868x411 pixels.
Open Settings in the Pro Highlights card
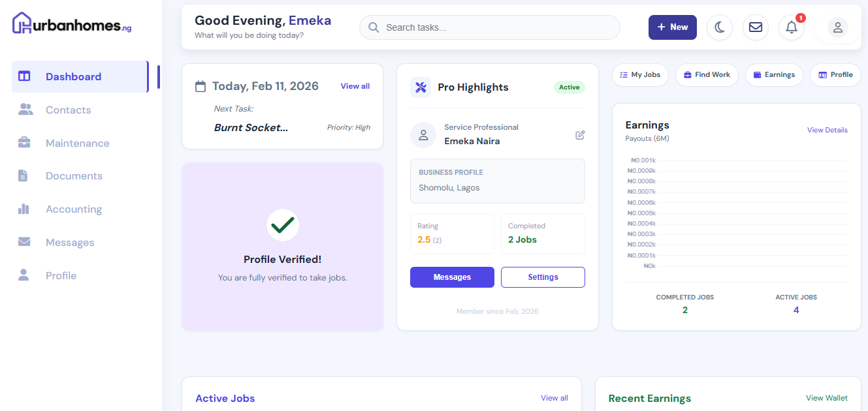click(x=543, y=277)
